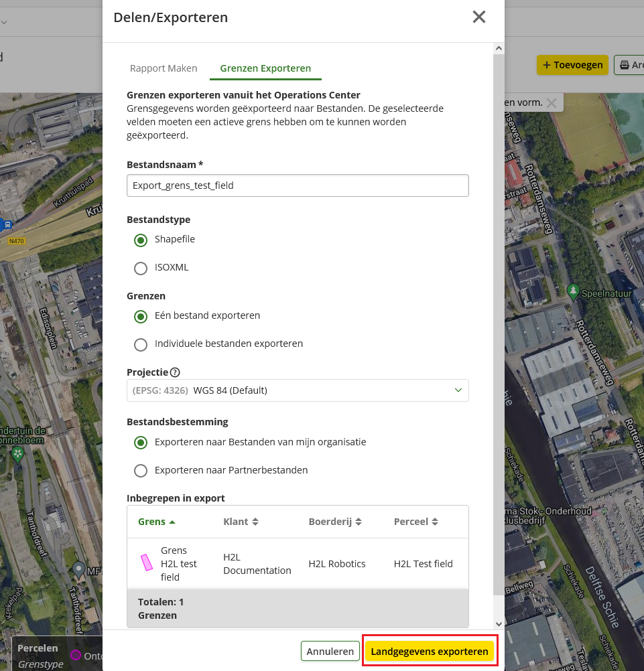Click Landgegevens exporteren button
The image size is (644, 671).
coord(430,652)
